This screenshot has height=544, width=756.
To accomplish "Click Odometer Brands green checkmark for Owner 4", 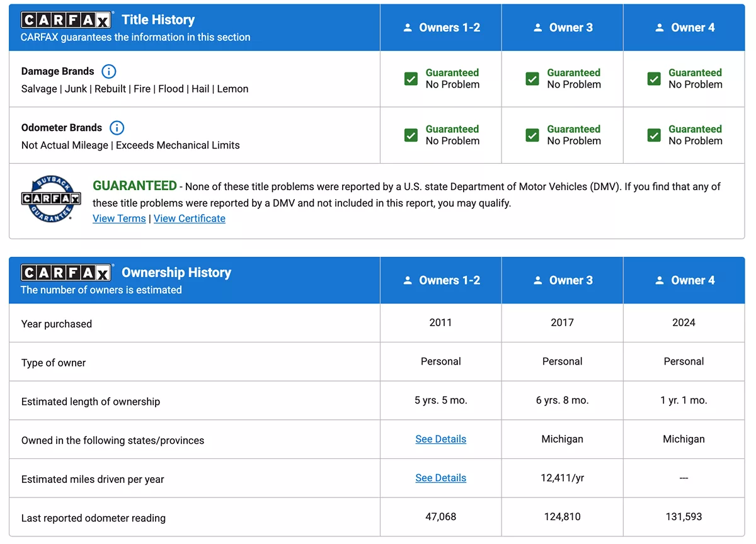I will pos(654,135).
